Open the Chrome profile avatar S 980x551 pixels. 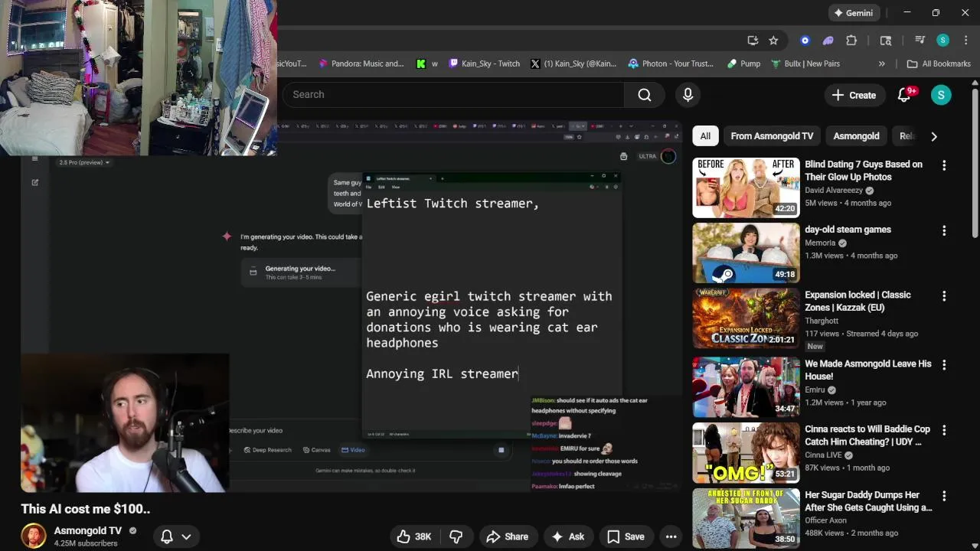tap(942, 41)
